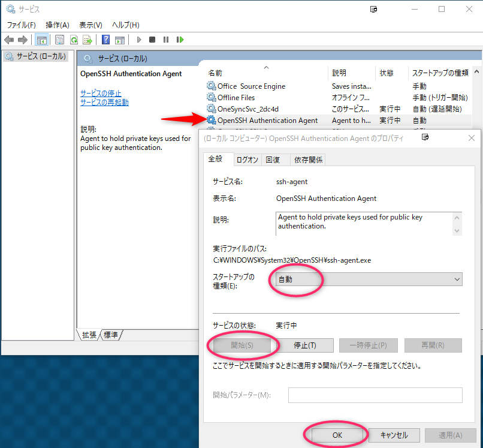This screenshot has width=483, height=448.
Task: Click the キャンセル button
Action: tap(394, 435)
